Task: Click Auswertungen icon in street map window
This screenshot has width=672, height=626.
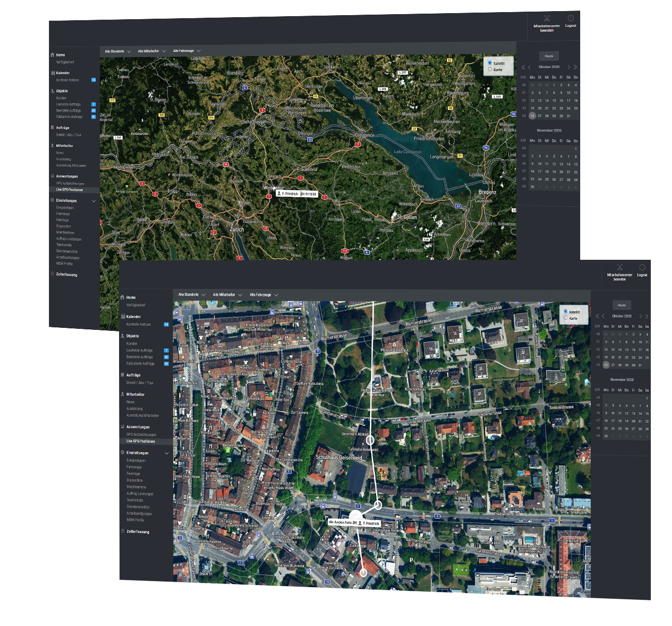Action: tap(122, 426)
